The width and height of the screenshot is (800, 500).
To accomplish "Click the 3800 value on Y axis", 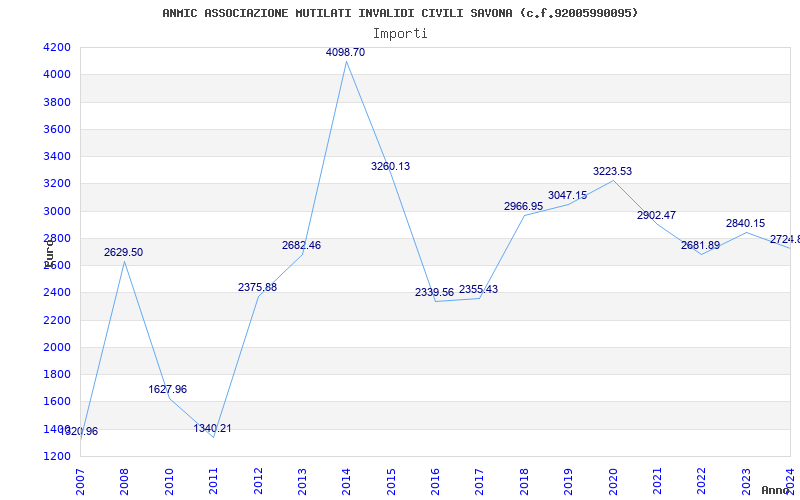I will [58, 102].
